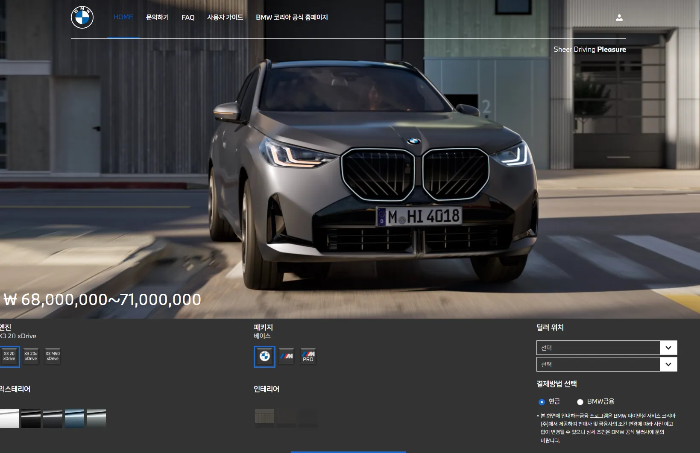Screen dimensions: 700x453
Task: Click second dealer dropdown chevron arrow
Action: point(668,364)
